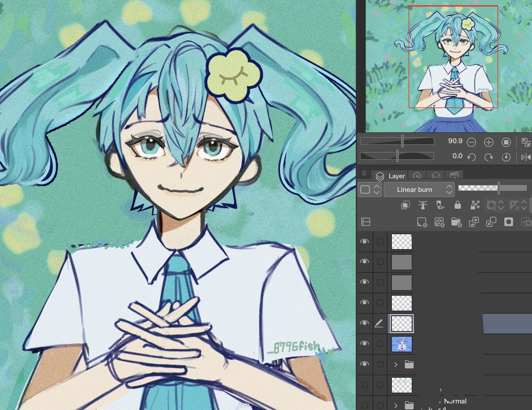Screen dimensions: 532x410
Task: Open the tab with cursor-in-circle icon
Action: click(x=417, y=176)
